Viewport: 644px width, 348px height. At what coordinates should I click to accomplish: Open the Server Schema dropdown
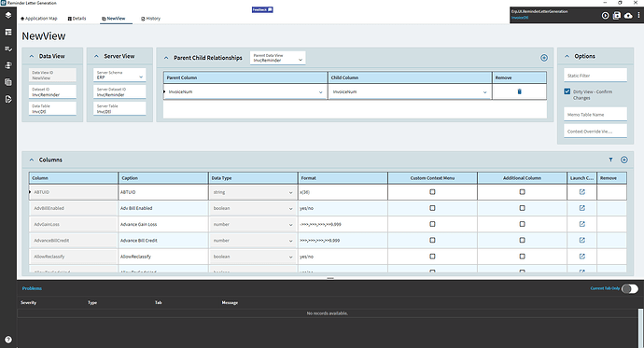click(x=119, y=75)
